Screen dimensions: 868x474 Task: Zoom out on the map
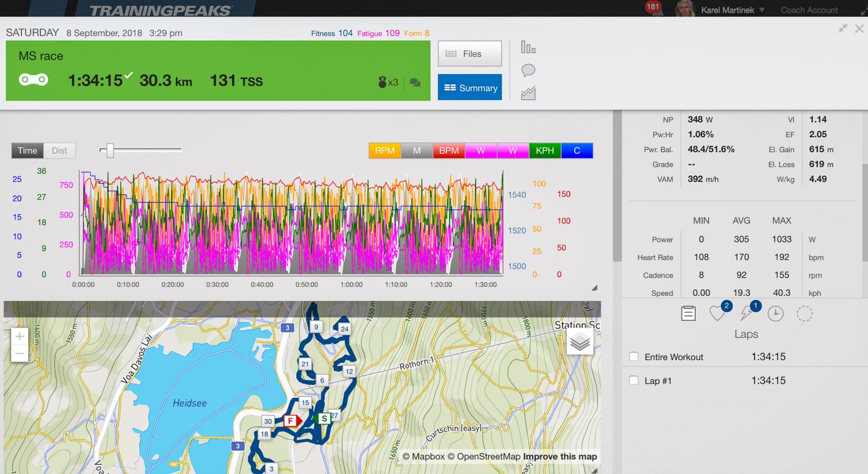click(20, 353)
